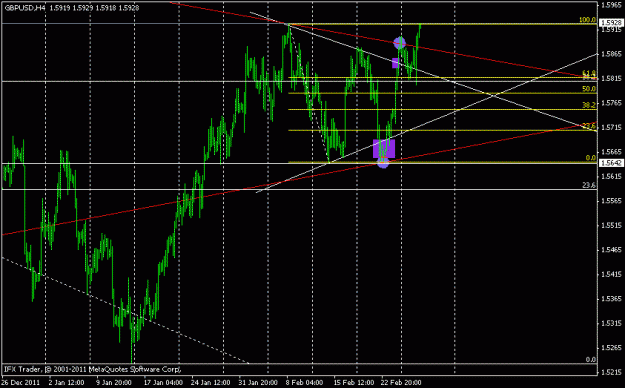The width and height of the screenshot is (625, 388).
Task: Select the 61.8 Fibonacci level label
Action: 589,73
